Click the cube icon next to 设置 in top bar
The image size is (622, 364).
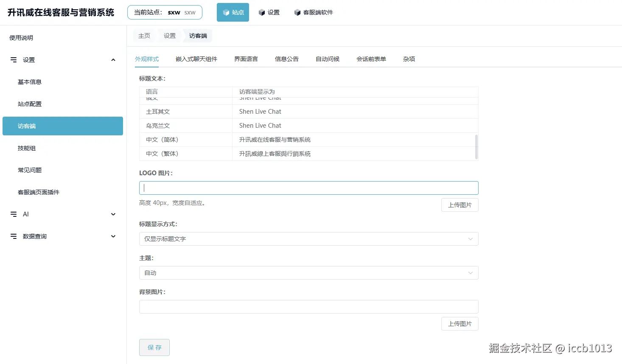pyautogui.click(x=261, y=12)
